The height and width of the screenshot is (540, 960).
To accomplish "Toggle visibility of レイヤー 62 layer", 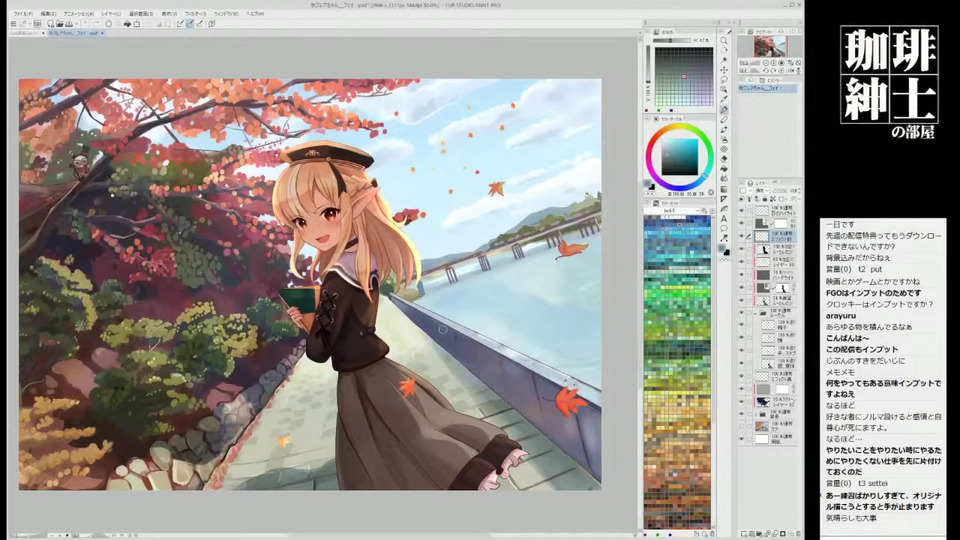I will (x=741, y=402).
